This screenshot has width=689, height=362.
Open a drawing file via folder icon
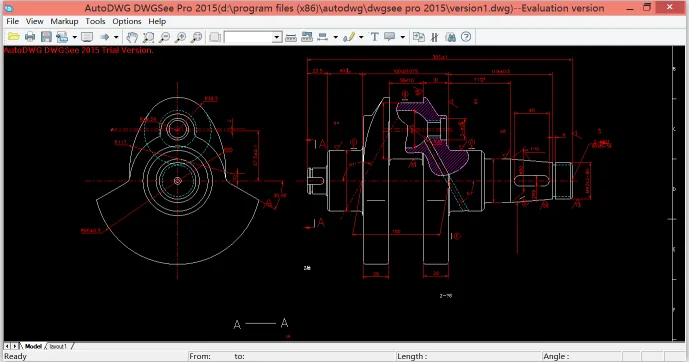pos(14,37)
